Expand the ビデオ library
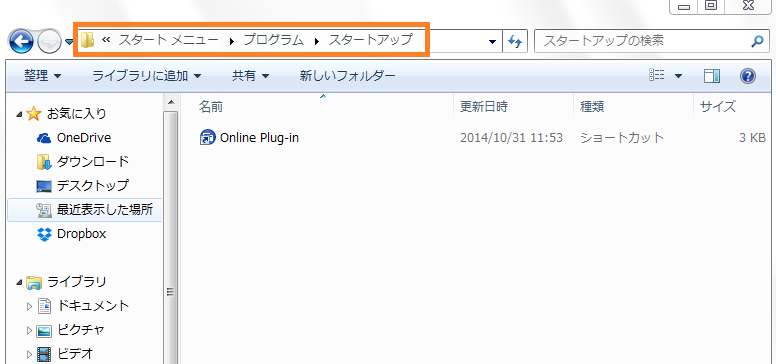Screen dimensions: 776x364 tap(29, 354)
